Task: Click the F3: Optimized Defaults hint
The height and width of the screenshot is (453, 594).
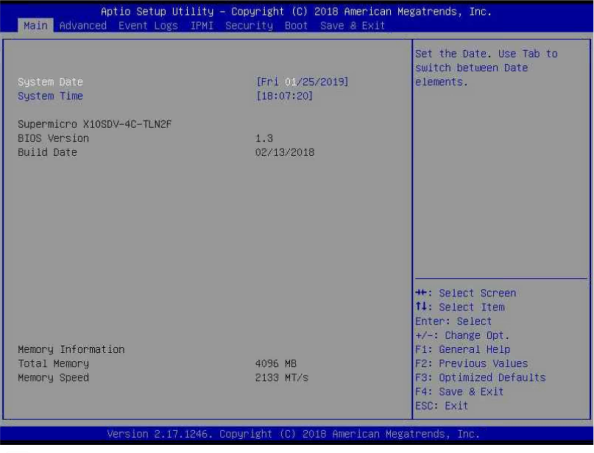Action: [x=480, y=378]
